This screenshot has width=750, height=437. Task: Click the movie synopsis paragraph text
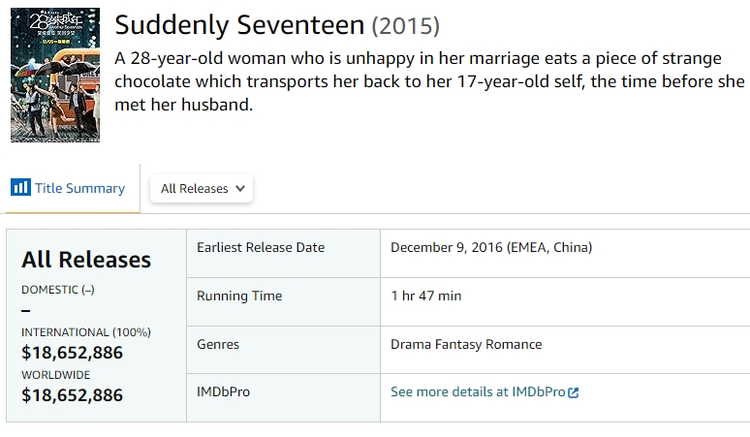430,80
